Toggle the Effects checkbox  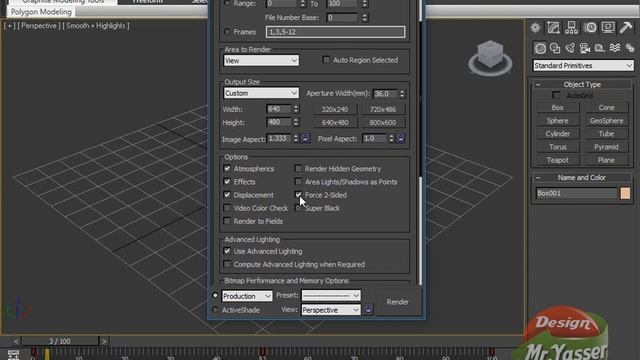click(x=227, y=182)
